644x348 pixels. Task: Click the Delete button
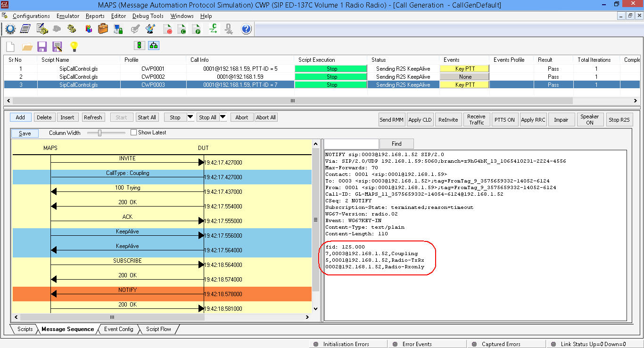coord(44,117)
